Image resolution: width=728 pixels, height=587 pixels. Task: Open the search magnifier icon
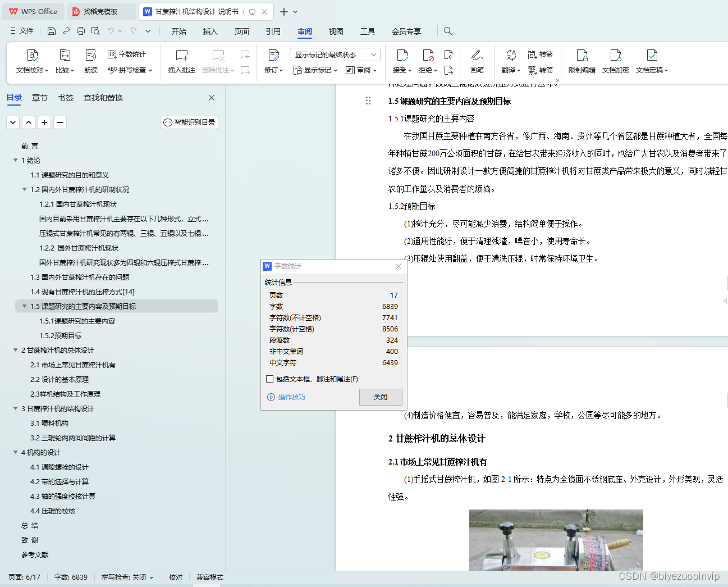448,31
